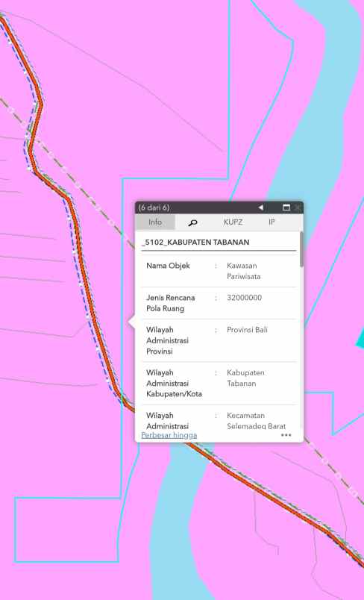Open the three-dots more options menu
Viewport: 364px width, 600px height.
286,435
